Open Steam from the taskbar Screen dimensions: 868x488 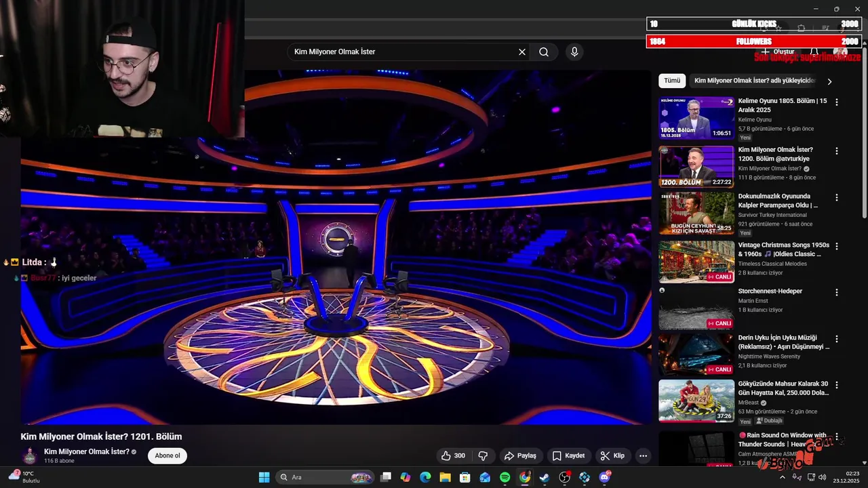click(x=545, y=477)
